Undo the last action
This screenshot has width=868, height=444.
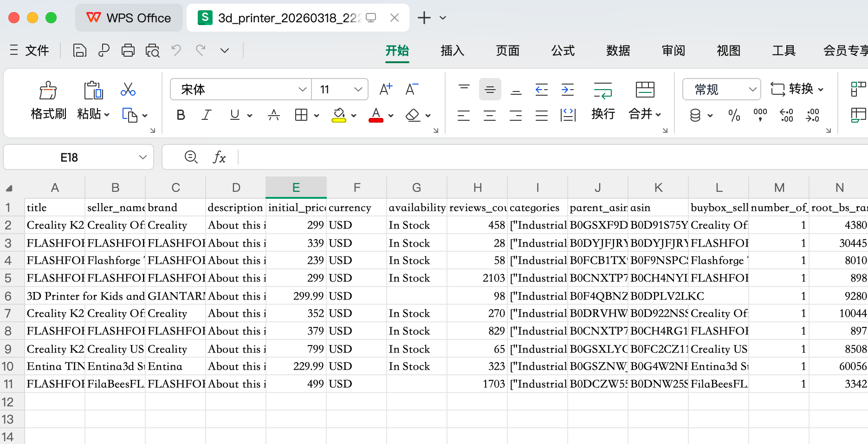(x=176, y=50)
